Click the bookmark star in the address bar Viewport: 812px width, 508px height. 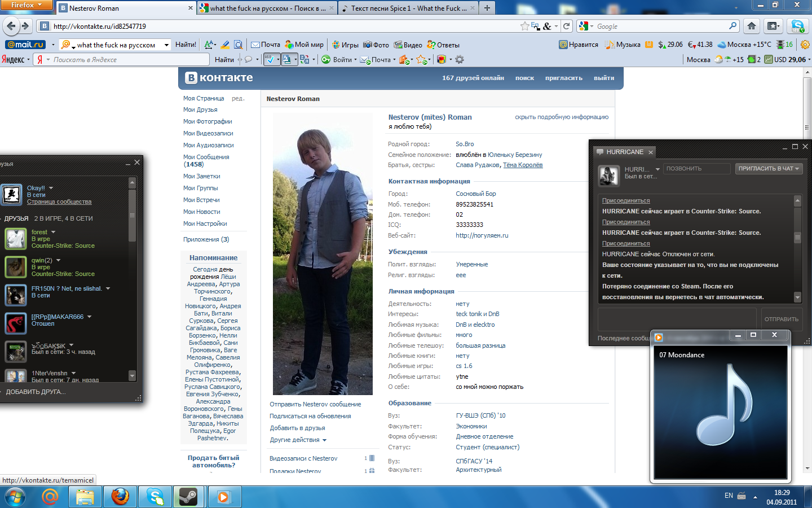click(525, 26)
